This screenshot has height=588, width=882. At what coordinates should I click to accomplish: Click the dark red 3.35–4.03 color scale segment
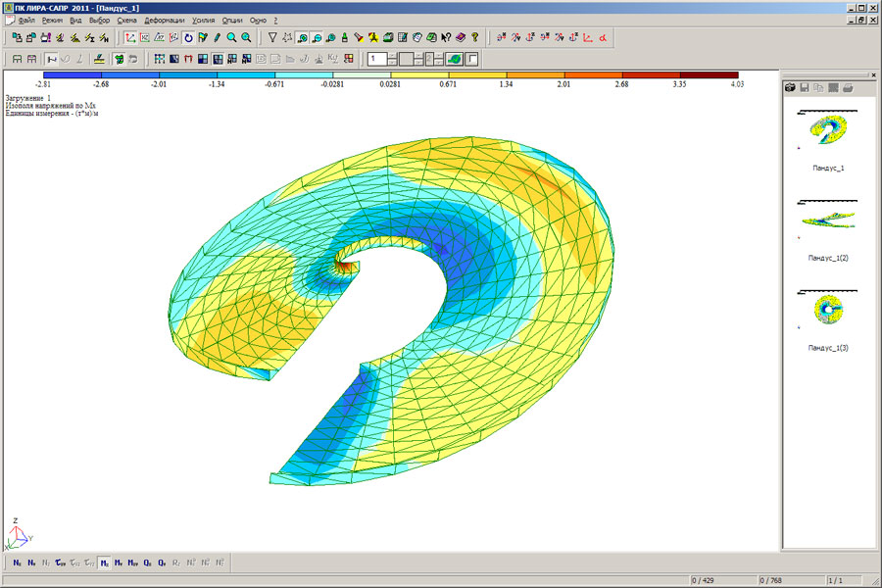709,74
